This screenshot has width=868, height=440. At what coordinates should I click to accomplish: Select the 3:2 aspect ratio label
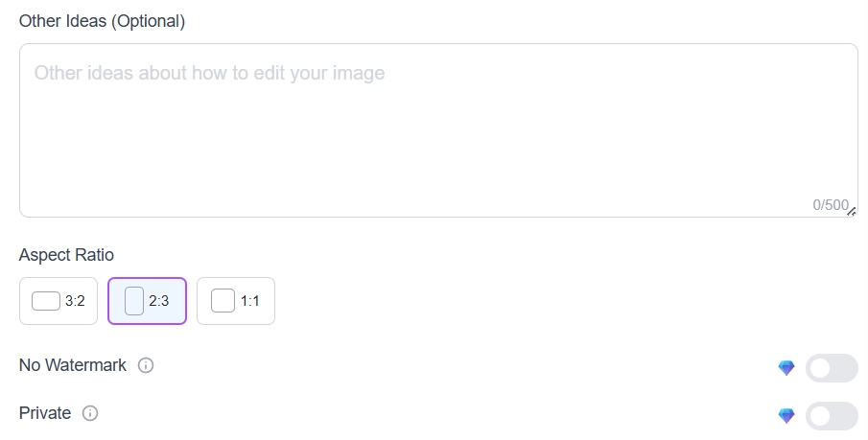point(75,301)
